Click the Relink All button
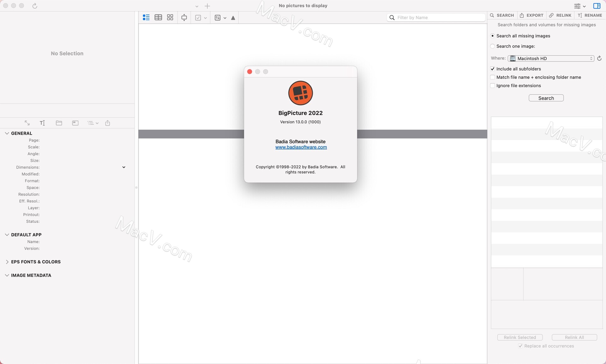Screen dimensions: 606x364 point(574,338)
